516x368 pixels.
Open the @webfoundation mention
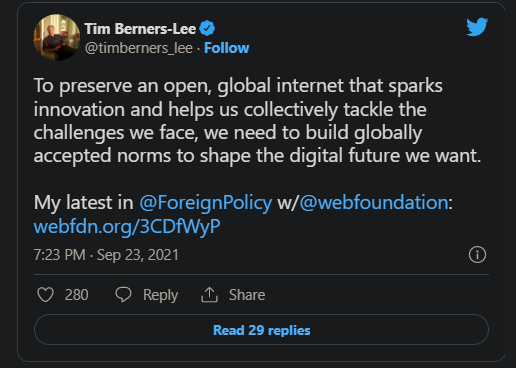(x=374, y=203)
